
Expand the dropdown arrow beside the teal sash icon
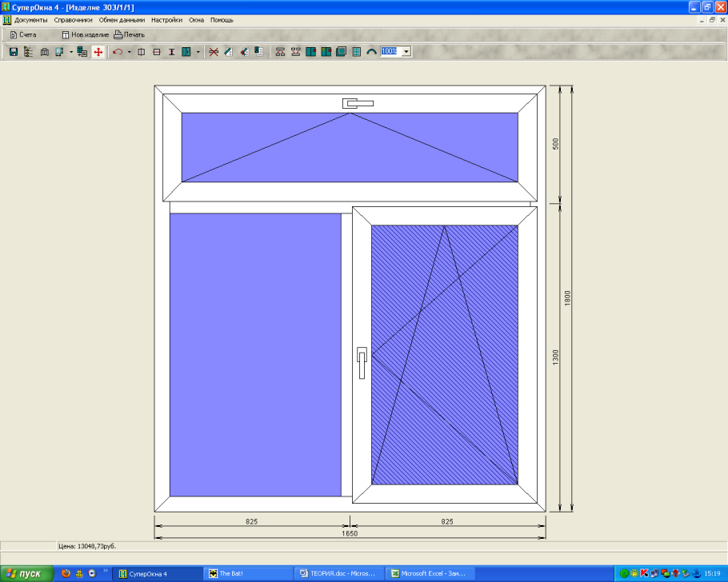point(198,51)
